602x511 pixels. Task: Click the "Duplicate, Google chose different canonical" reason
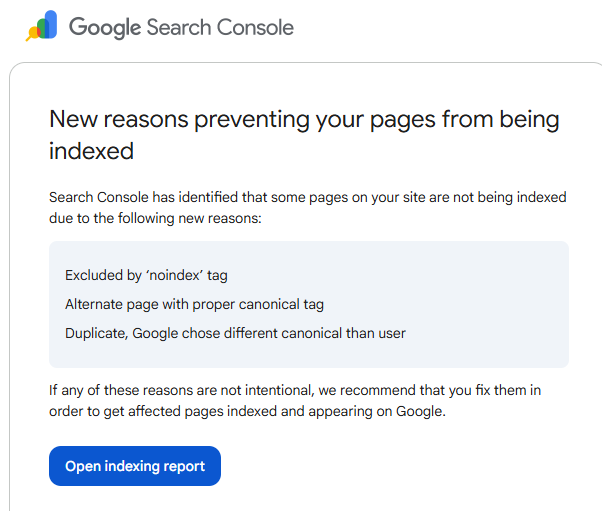tap(235, 333)
